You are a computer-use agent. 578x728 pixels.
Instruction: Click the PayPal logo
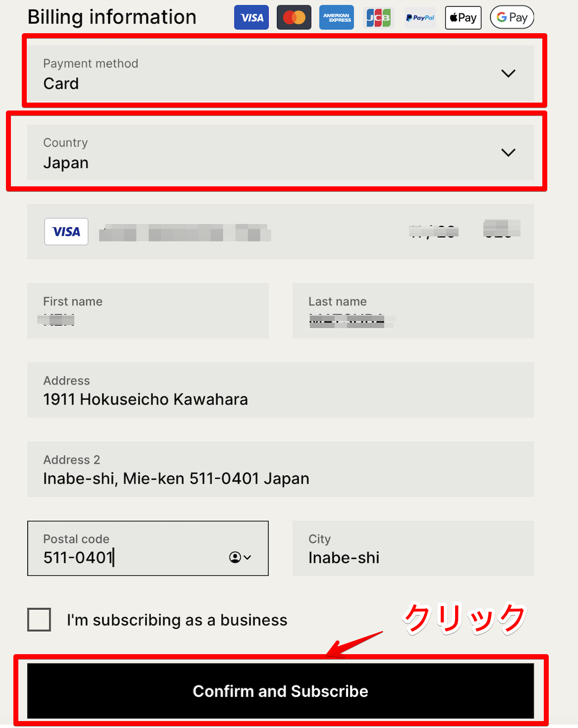click(420, 17)
